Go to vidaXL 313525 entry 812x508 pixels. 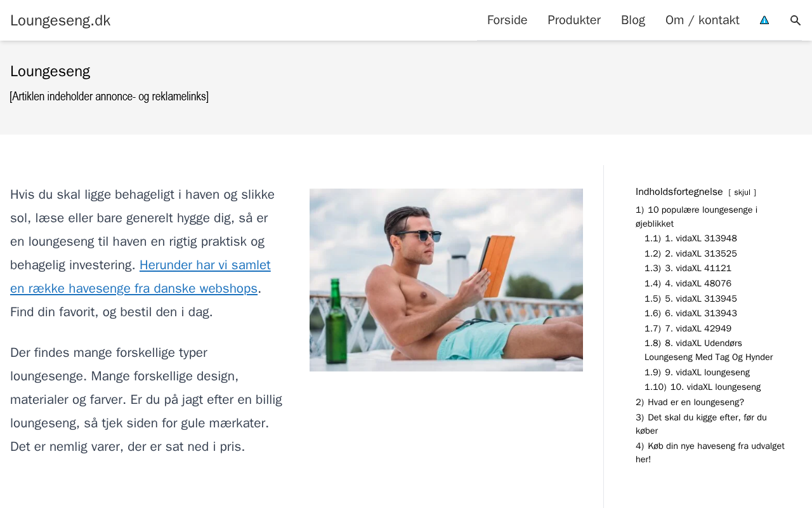(700, 254)
